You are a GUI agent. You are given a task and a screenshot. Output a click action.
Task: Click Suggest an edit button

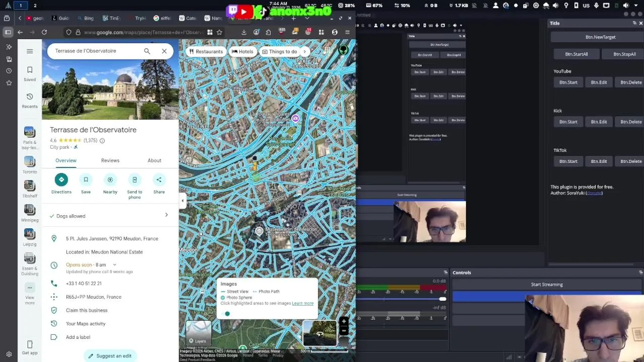(x=110, y=356)
